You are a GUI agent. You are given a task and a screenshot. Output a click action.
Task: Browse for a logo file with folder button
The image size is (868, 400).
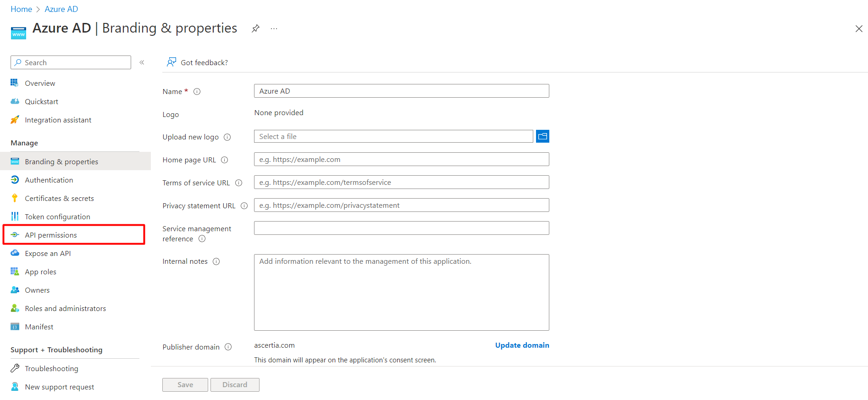(x=542, y=136)
